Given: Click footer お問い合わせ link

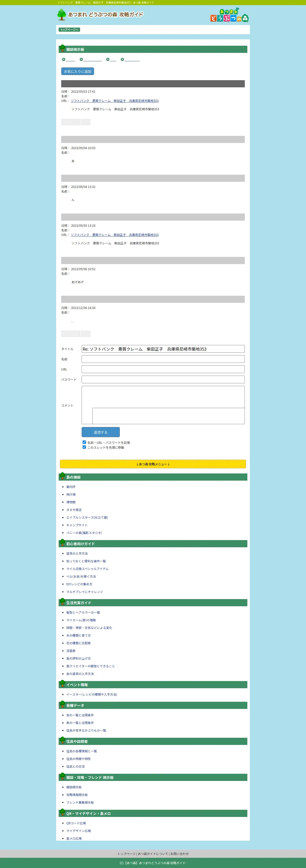Looking at the screenshot, I should pos(180,854).
